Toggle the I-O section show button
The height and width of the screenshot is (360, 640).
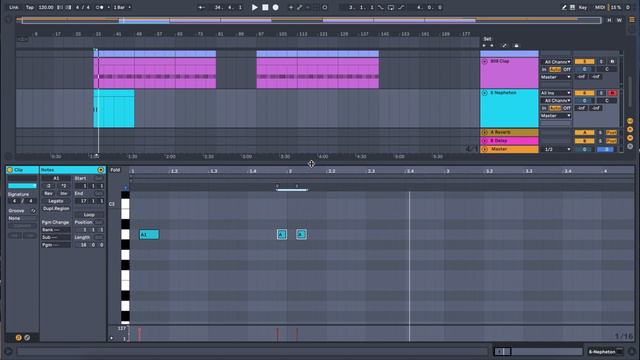pos(630,121)
